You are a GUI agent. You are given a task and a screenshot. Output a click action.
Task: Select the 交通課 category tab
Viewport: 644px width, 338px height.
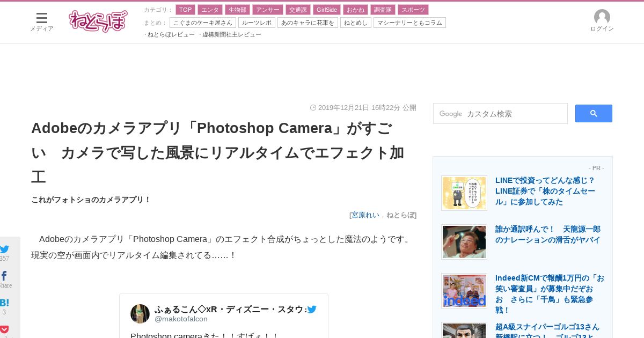tap(297, 10)
